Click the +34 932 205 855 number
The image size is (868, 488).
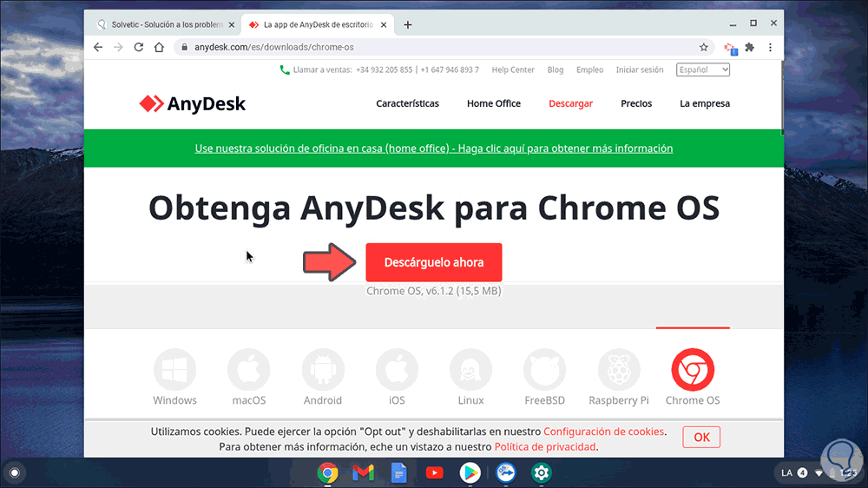coord(385,69)
